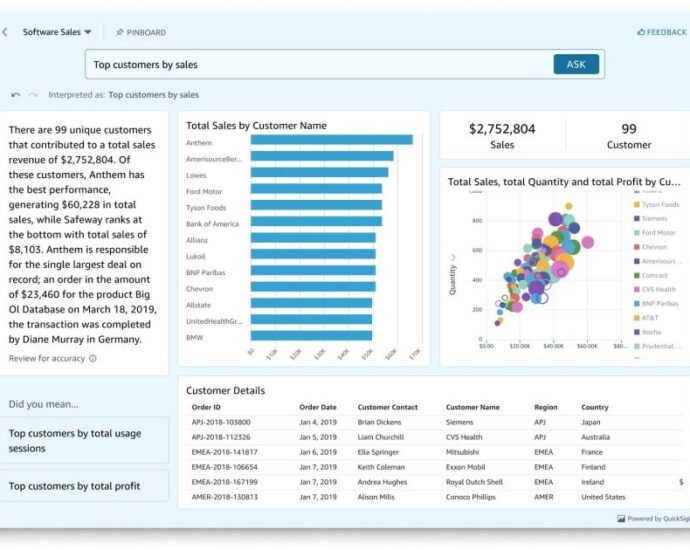690x550 pixels.
Task: Click contact name Brian Dickens
Action: [x=379, y=422]
